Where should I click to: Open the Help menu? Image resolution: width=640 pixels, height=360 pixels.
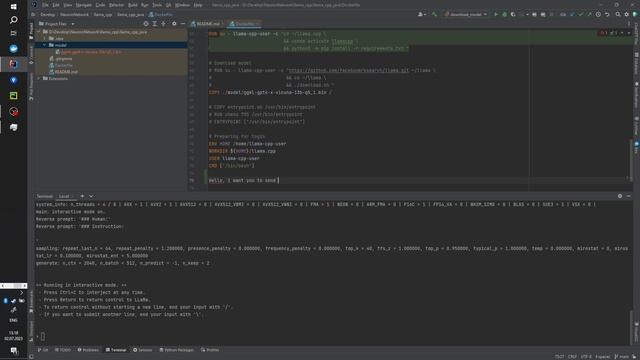coord(198,5)
